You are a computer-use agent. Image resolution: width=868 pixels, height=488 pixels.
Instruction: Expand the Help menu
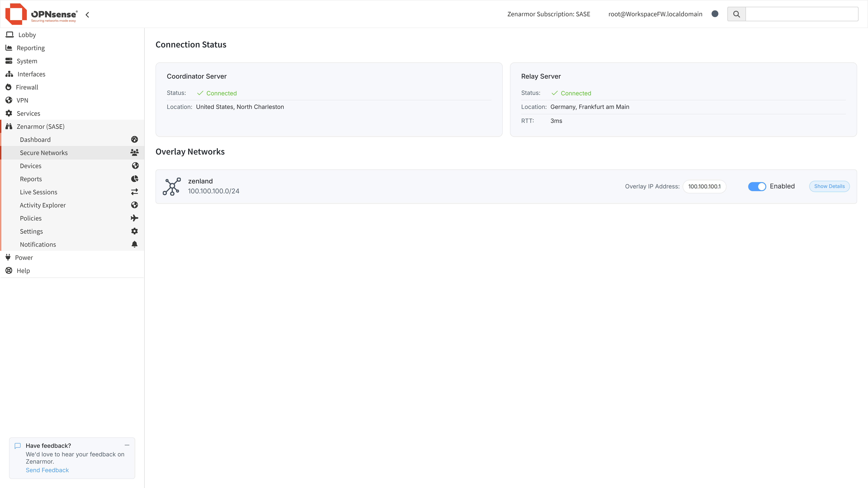[x=72, y=271]
